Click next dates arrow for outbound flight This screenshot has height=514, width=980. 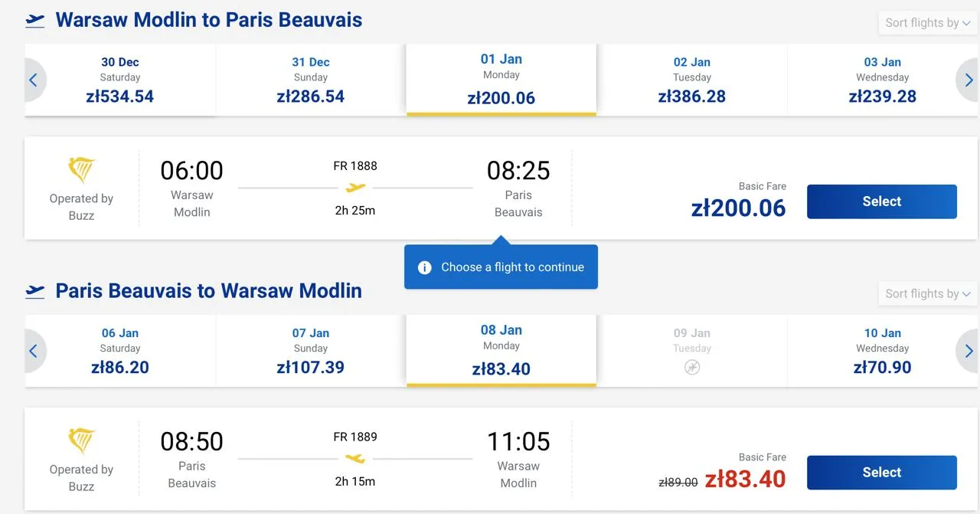coord(969,80)
